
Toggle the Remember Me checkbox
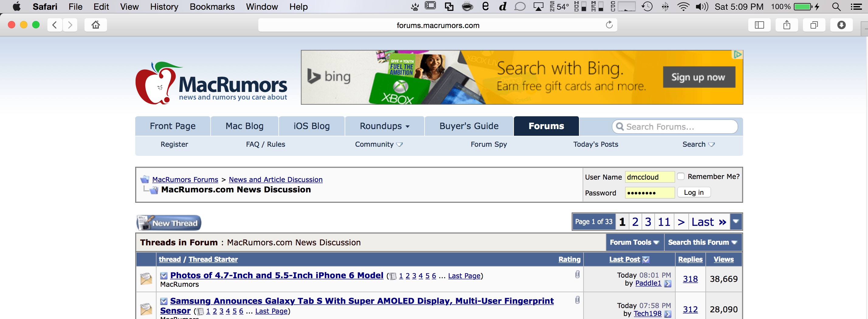tap(681, 176)
